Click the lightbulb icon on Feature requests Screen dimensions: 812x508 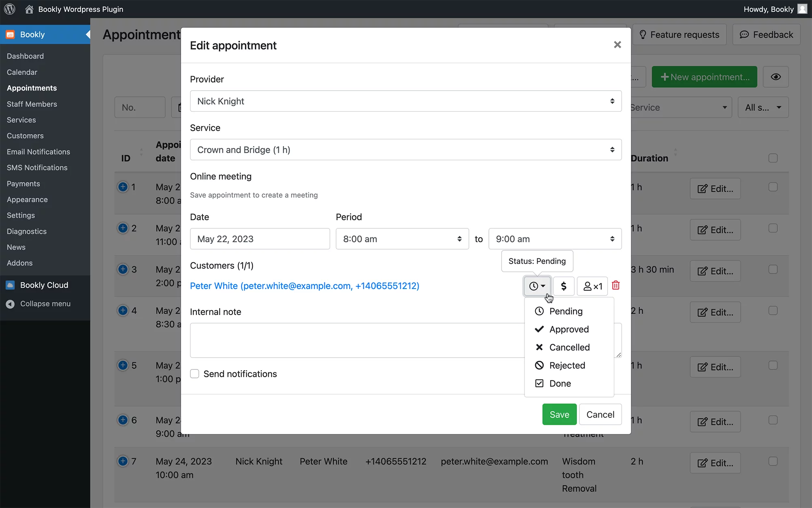pos(643,35)
